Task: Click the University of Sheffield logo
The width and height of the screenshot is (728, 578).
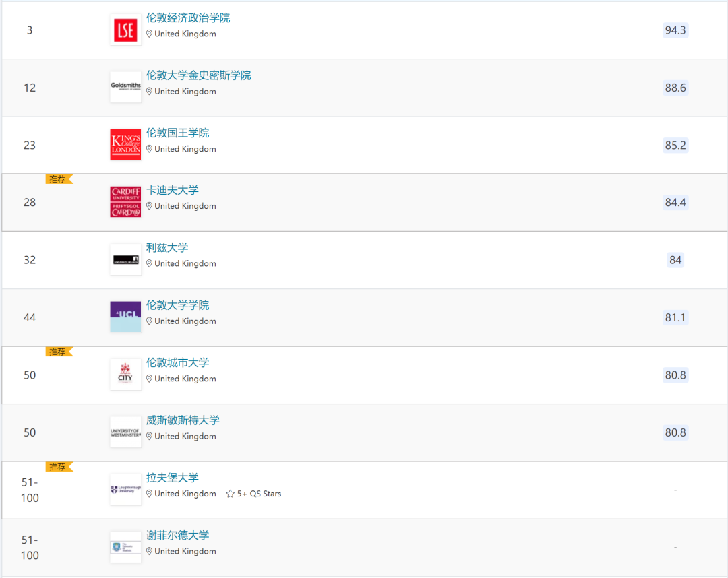Action: [125, 547]
